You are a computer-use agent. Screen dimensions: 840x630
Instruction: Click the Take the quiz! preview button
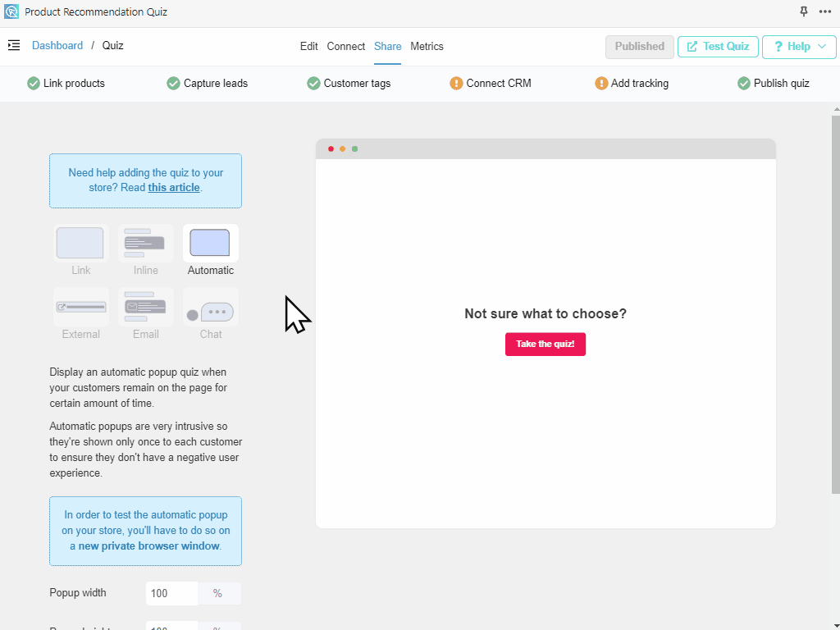pyautogui.click(x=546, y=344)
